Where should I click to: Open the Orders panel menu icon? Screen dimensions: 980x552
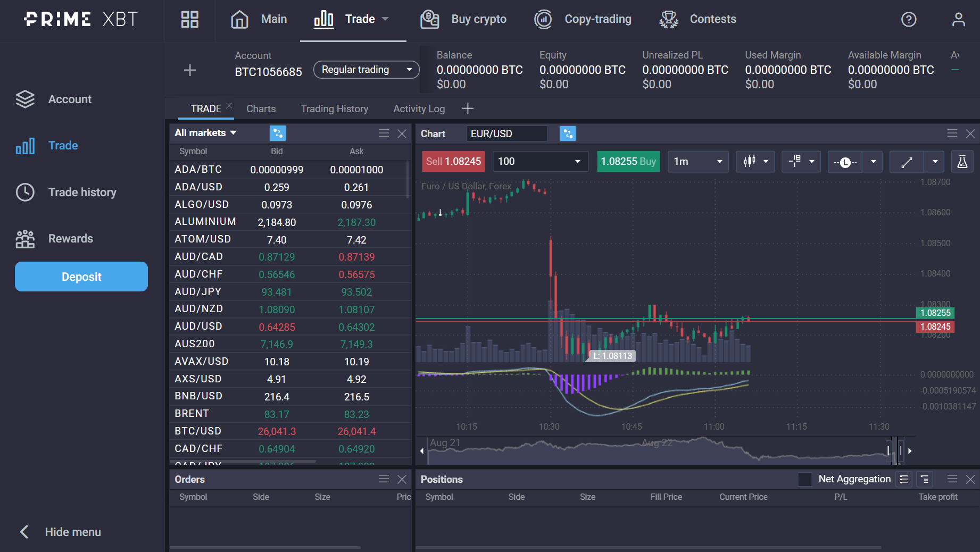[x=384, y=479]
